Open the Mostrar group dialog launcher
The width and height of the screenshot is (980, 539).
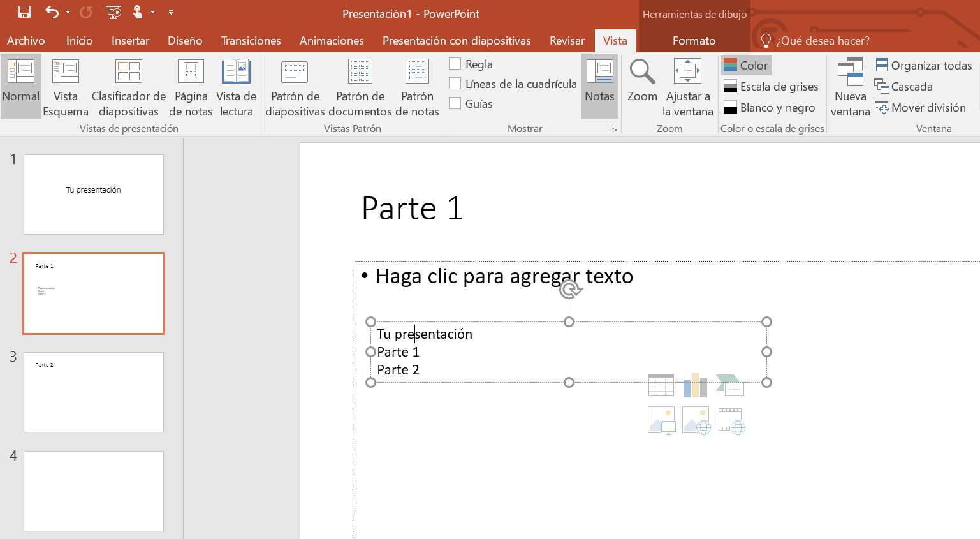coord(613,128)
